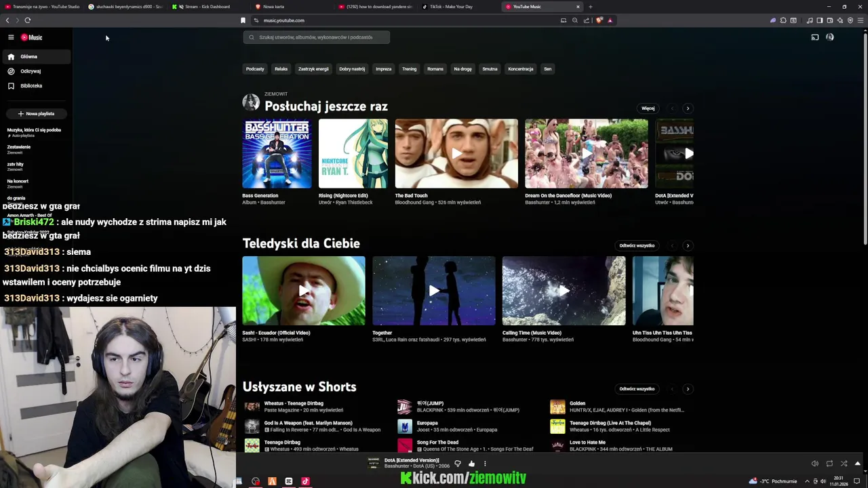
Task: Open the 'Na koncert' playlist
Action: [18, 183]
